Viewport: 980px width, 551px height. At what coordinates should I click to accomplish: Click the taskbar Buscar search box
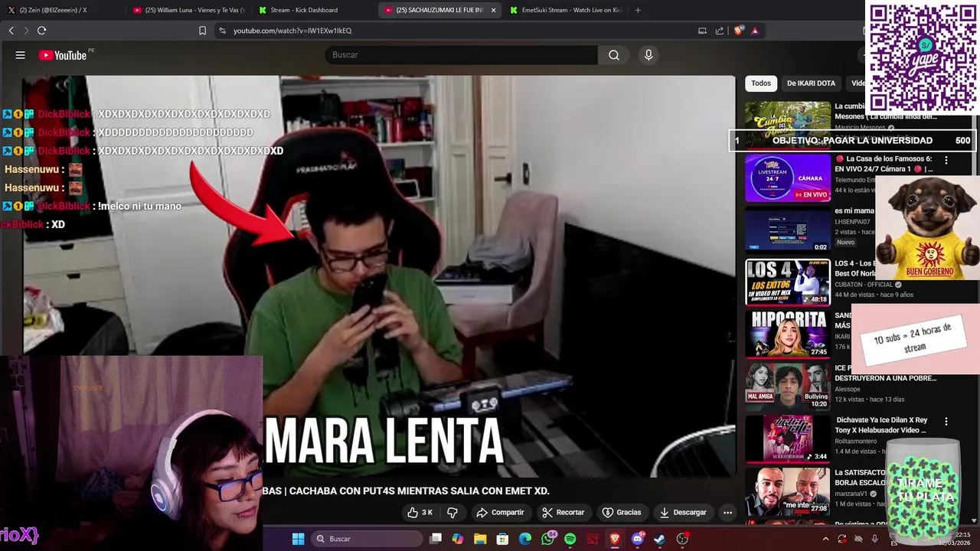368,539
